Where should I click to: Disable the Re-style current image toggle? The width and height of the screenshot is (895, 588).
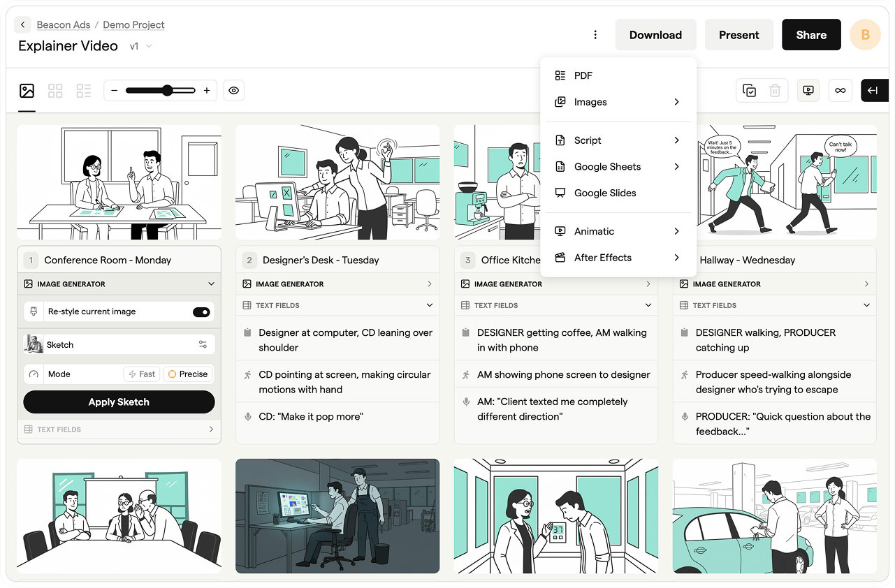tap(201, 312)
